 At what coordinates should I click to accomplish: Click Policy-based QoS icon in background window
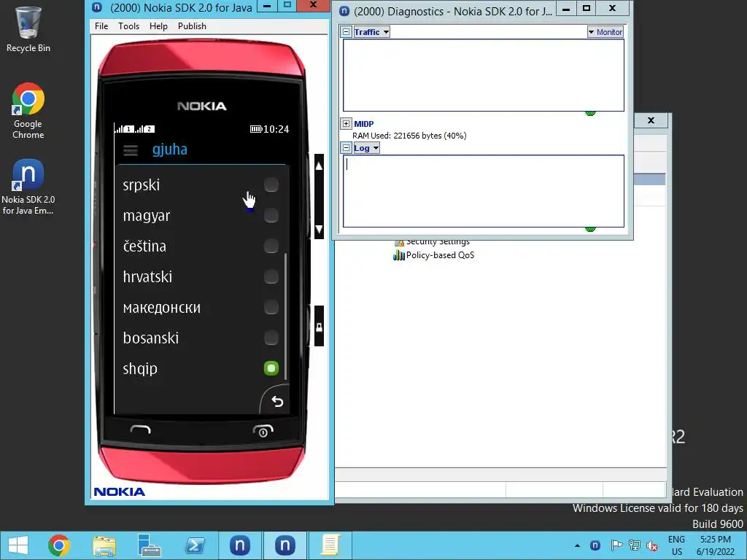(399, 255)
